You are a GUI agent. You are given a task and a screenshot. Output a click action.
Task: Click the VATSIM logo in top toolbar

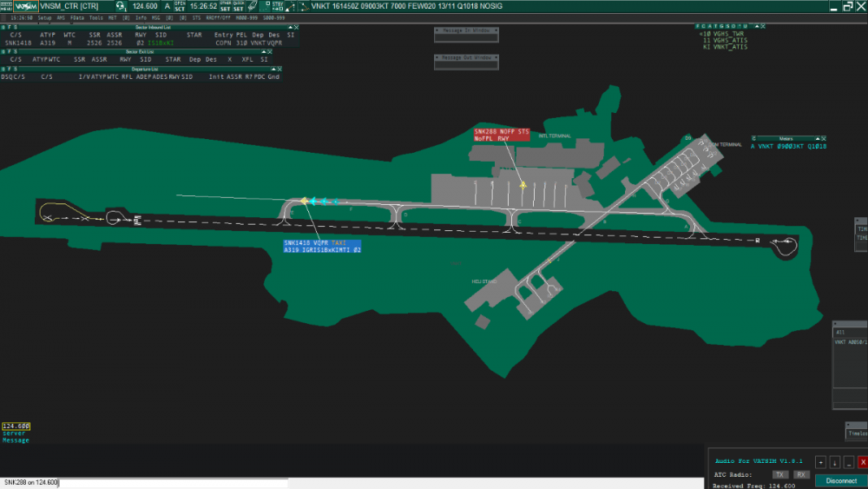(26, 6)
